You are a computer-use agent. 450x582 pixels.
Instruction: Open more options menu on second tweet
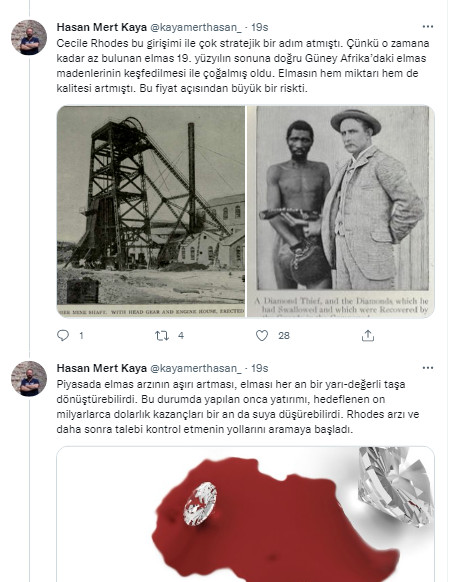428,368
